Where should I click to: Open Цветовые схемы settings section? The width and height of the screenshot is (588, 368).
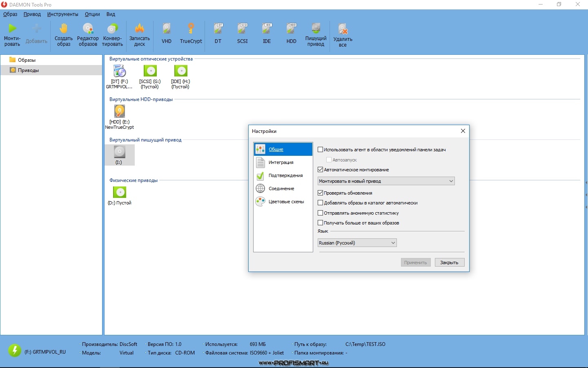pos(283,202)
